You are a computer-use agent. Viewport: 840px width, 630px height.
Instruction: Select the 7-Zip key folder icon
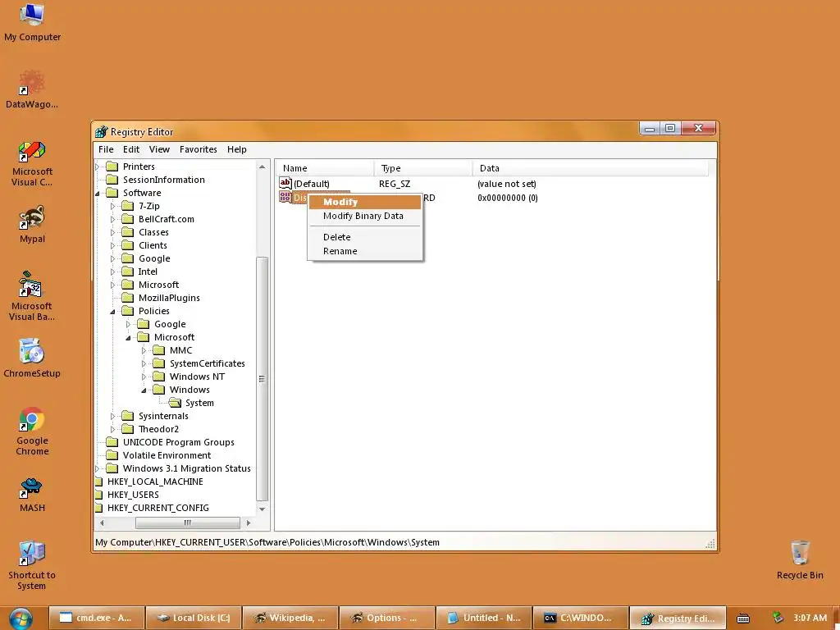[x=127, y=206]
